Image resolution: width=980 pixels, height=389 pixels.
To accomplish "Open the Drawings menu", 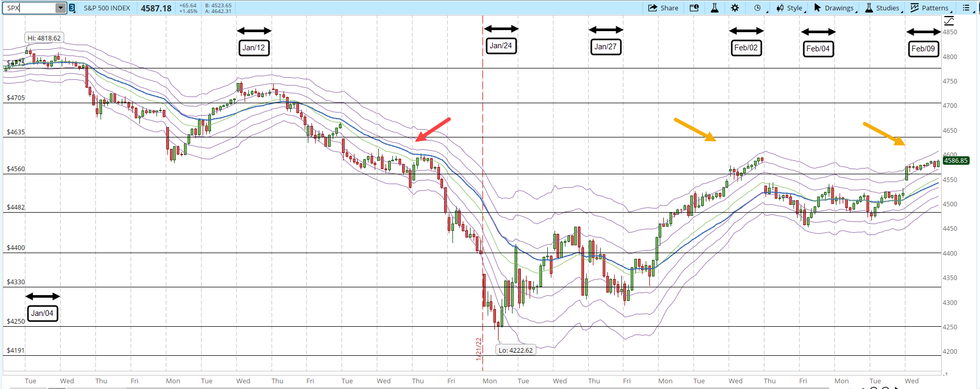I will click(835, 8).
